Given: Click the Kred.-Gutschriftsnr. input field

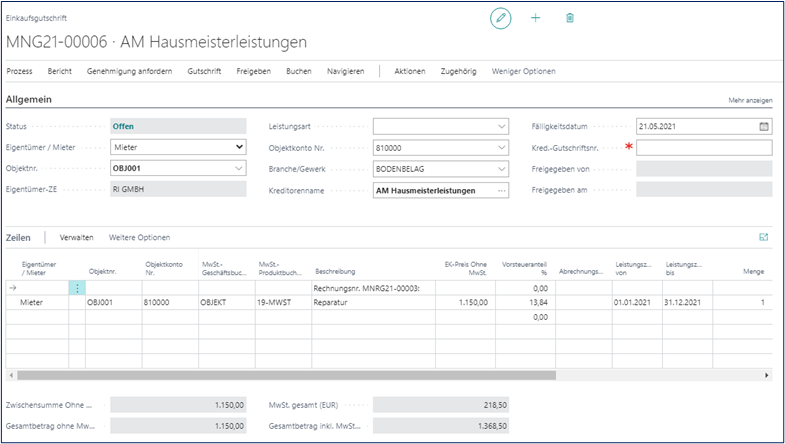Looking at the screenshot, I should tap(704, 148).
